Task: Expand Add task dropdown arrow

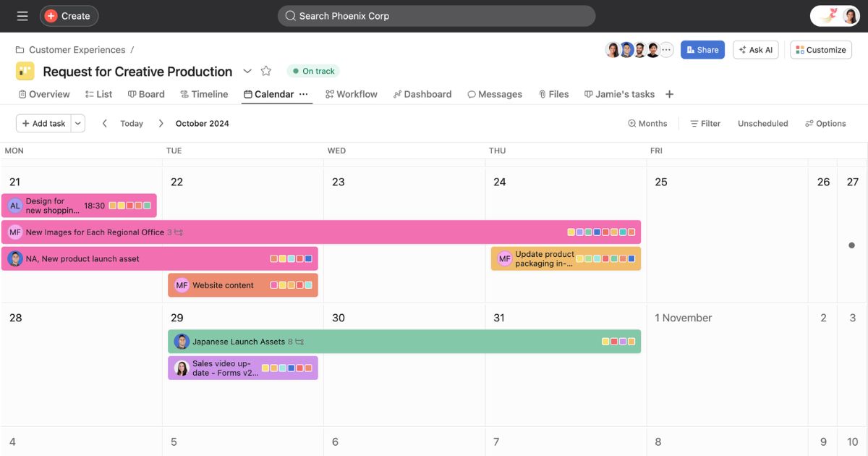Action: (x=77, y=124)
